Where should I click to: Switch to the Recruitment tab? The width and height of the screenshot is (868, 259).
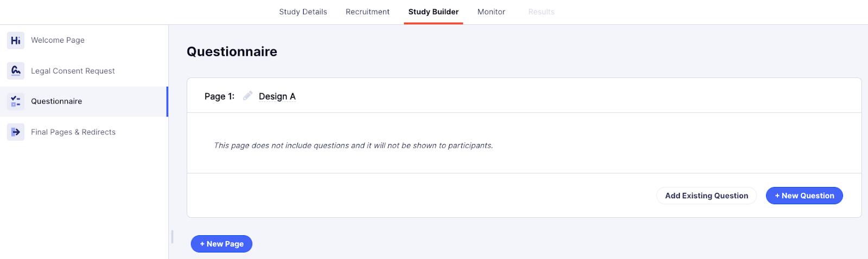click(367, 12)
